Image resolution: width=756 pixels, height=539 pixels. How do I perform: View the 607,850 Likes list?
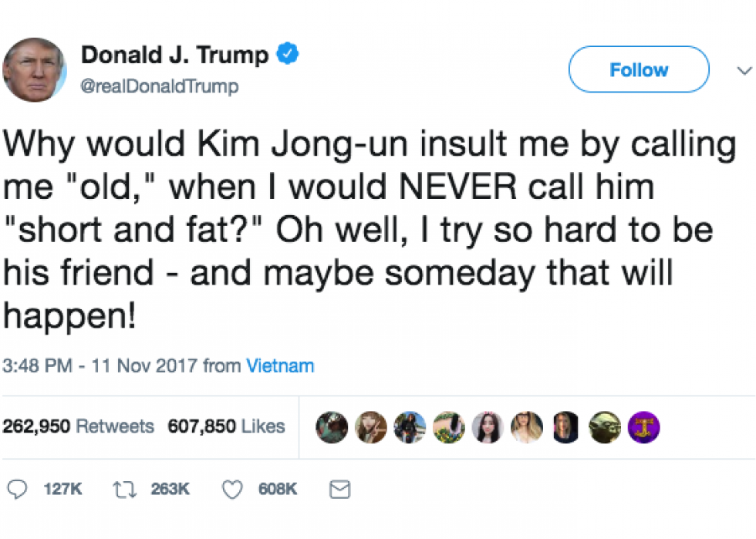(x=226, y=426)
